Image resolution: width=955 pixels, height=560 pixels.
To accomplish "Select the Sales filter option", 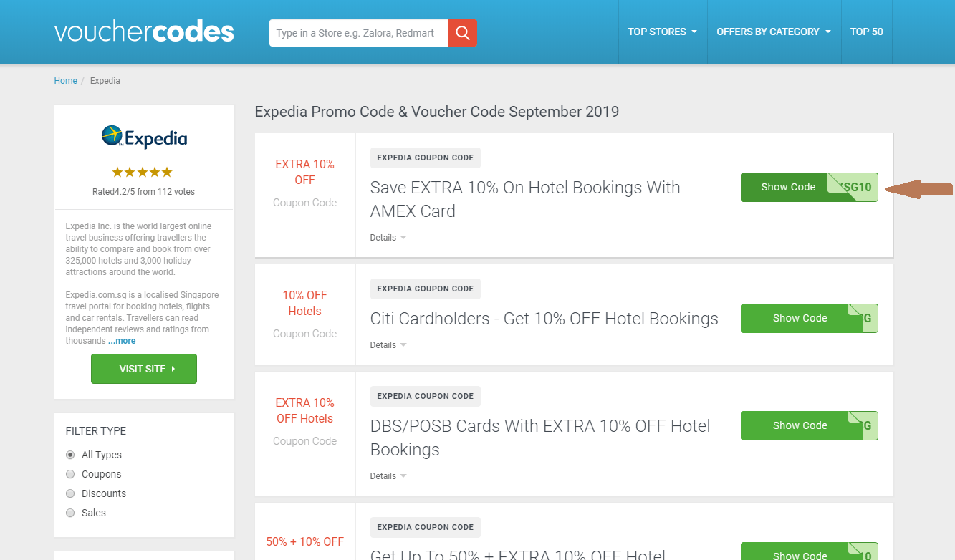I will pos(69,513).
